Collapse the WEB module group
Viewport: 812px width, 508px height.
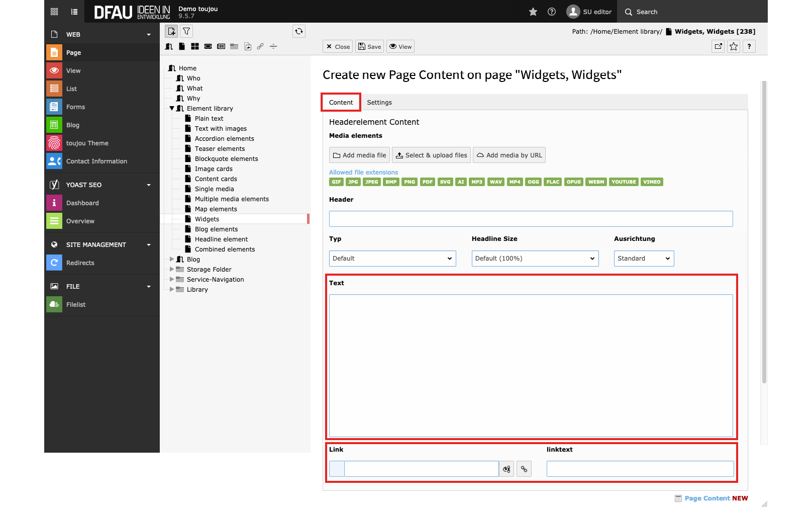[x=149, y=35]
